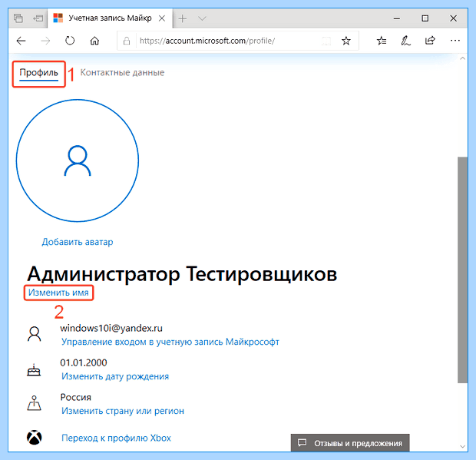The width and height of the screenshot is (476, 460).
Task: Click the lock site info icon
Action: [x=127, y=41]
